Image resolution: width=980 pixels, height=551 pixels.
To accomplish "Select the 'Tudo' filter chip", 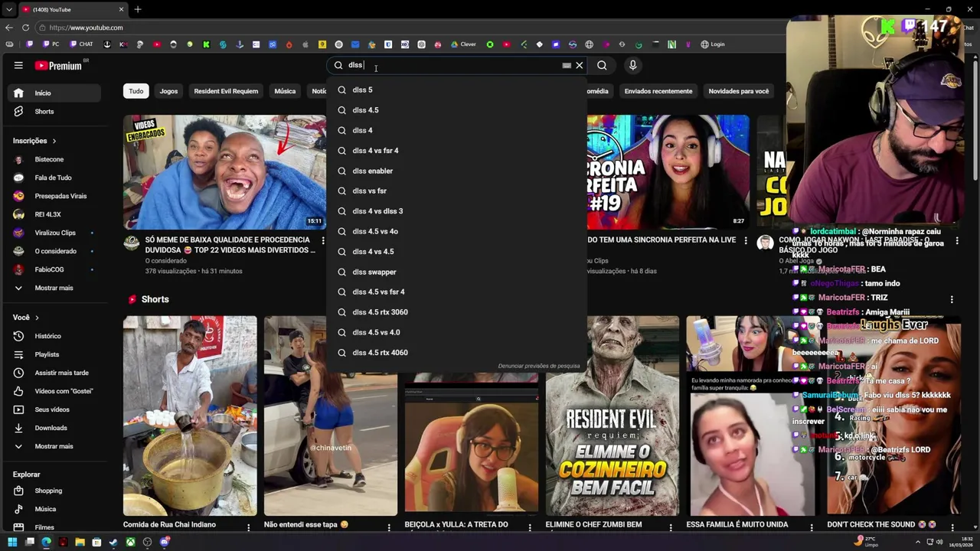I will coord(136,91).
